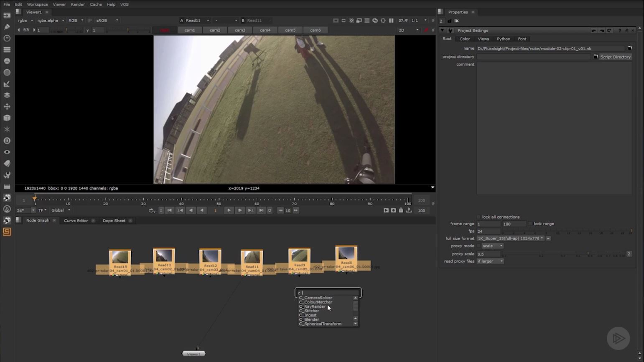Open the rgba channel dropdown
This screenshot has height=362, width=644.
(25, 20)
